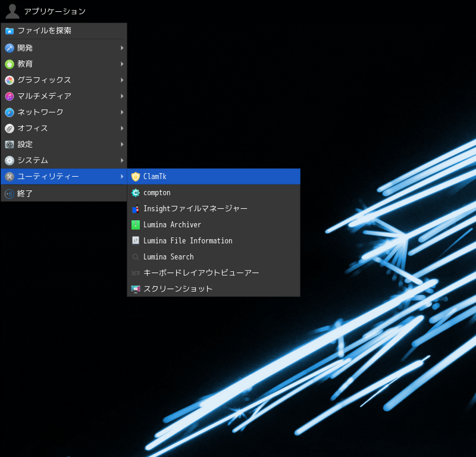
Task: Click the Lumina File Information icon
Action: click(136, 241)
